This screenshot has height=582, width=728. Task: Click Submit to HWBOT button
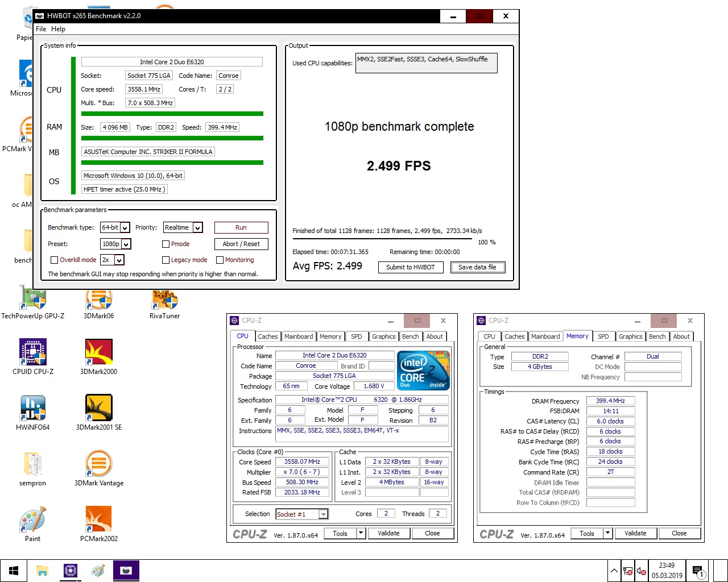pos(411,267)
